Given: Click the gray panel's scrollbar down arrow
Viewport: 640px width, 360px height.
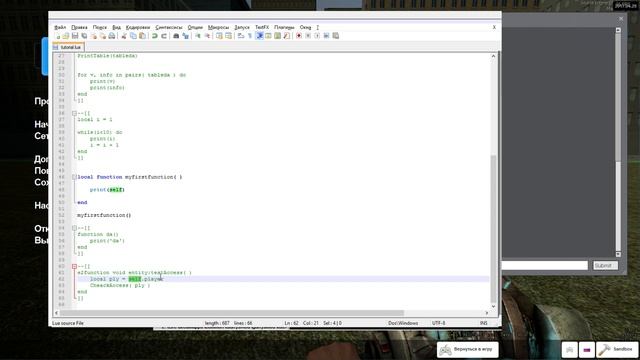Looking at the screenshot, I should [618, 254].
